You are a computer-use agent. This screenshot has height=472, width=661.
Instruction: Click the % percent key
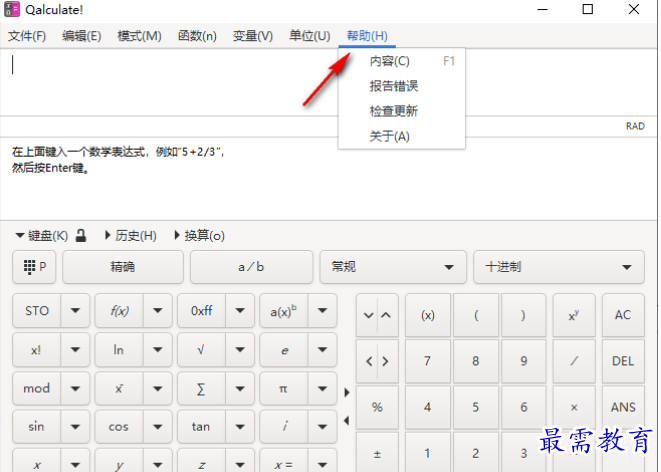(377, 407)
